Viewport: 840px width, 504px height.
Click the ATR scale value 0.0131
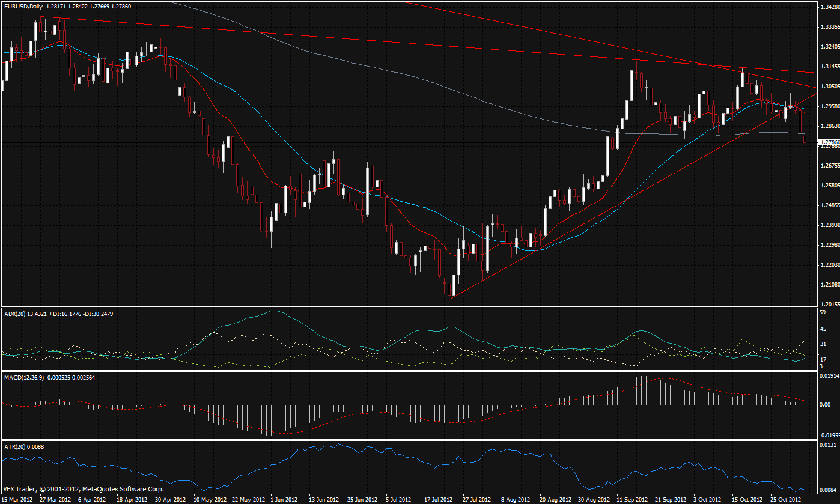coord(827,445)
